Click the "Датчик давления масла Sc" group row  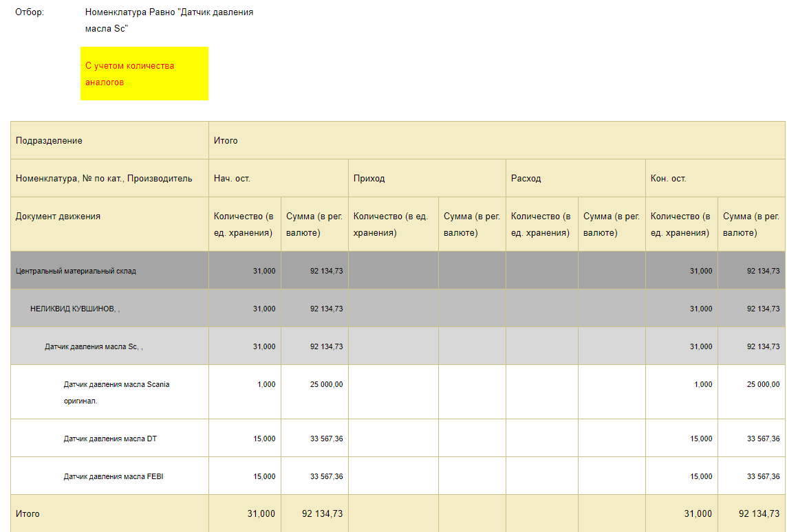pos(93,346)
